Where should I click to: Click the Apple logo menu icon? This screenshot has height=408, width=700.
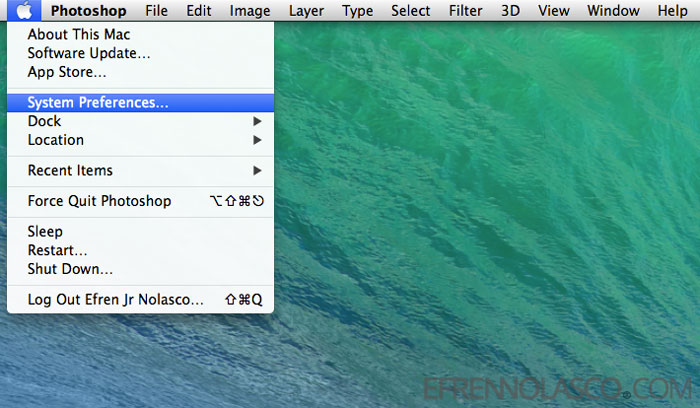pyautogui.click(x=24, y=10)
